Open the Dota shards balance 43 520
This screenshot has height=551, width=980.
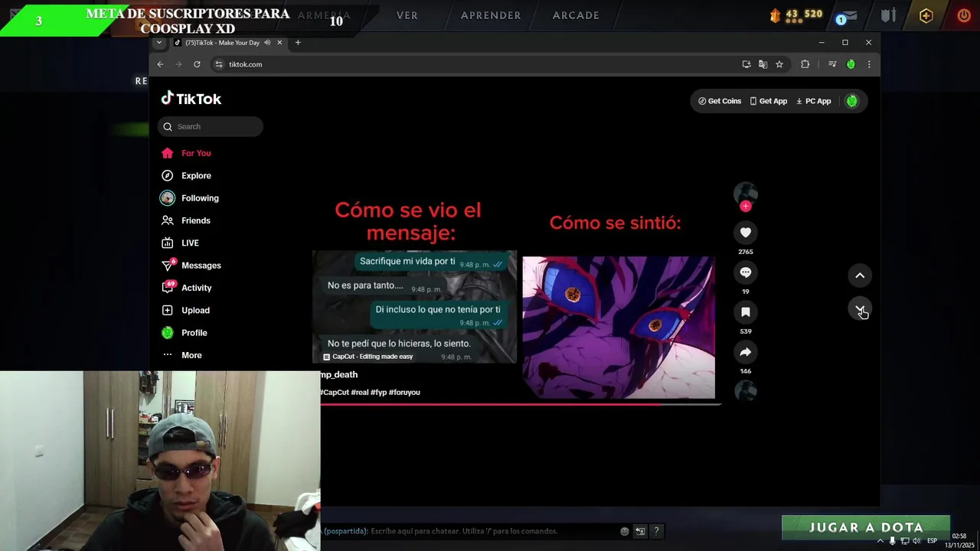click(796, 15)
